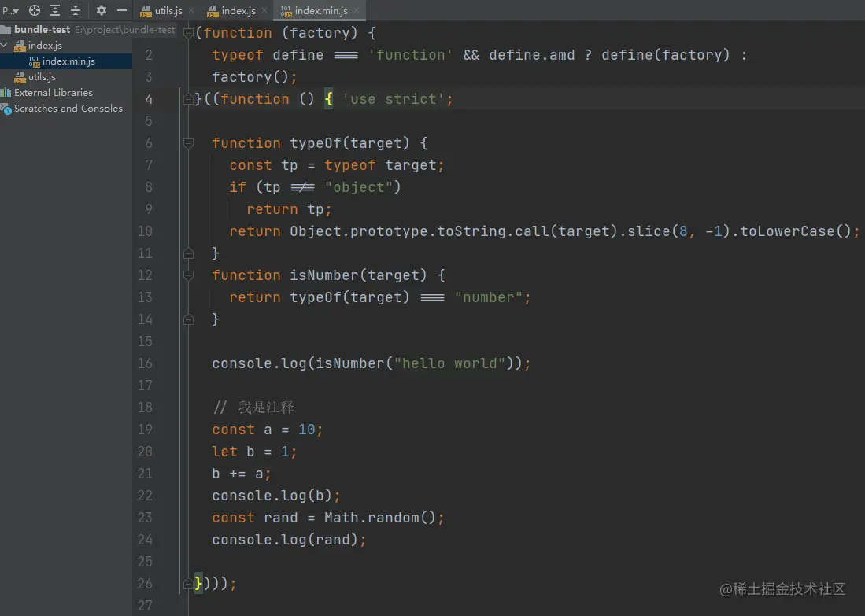The image size is (865, 616).
Task: Click fold end marker at line 11
Action: point(188,253)
